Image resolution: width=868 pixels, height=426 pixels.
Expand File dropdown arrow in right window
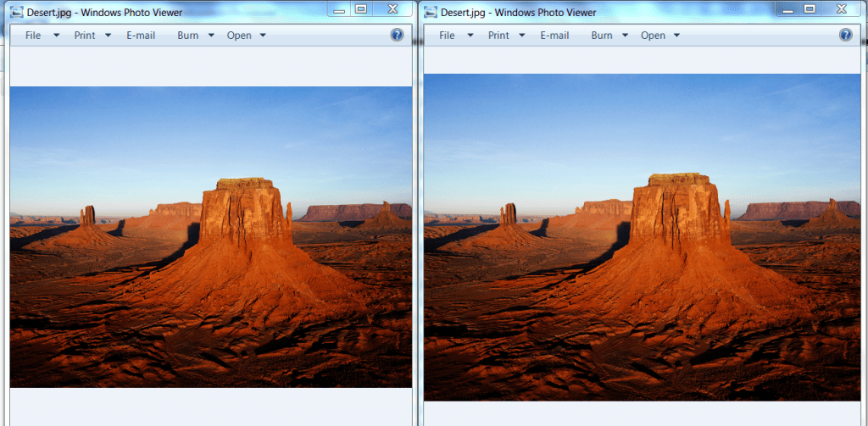click(x=470, y=36)
